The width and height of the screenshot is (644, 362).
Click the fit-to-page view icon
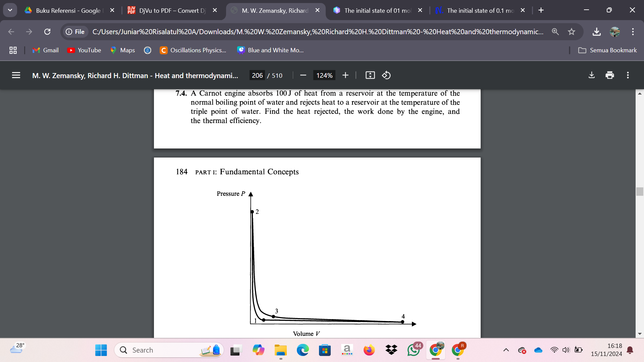pyautogui.click(x=370, y=75)
